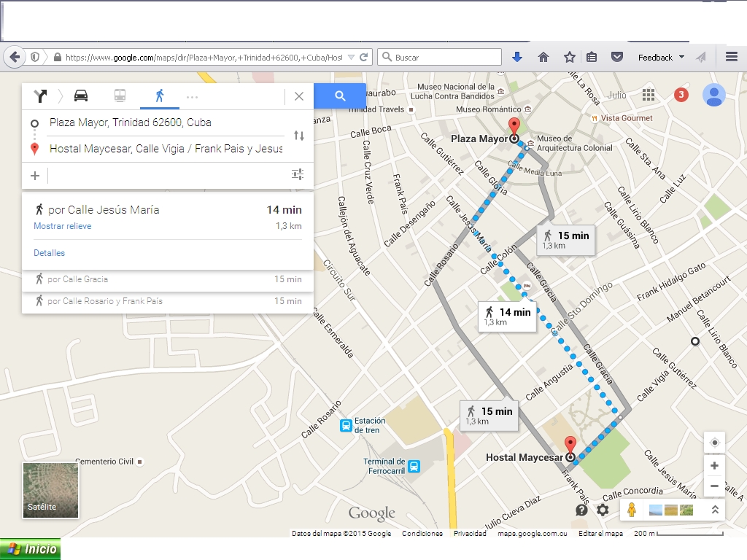This screenshot has width=747, height=560.
Task: Select the 14 min route label on map
Action: coord(508,316)
